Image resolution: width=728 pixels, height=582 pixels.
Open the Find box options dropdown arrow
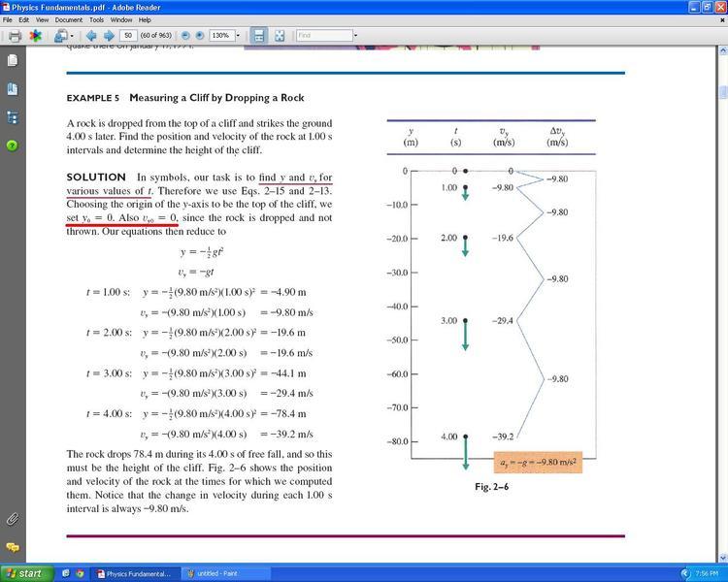coord(356,36)
